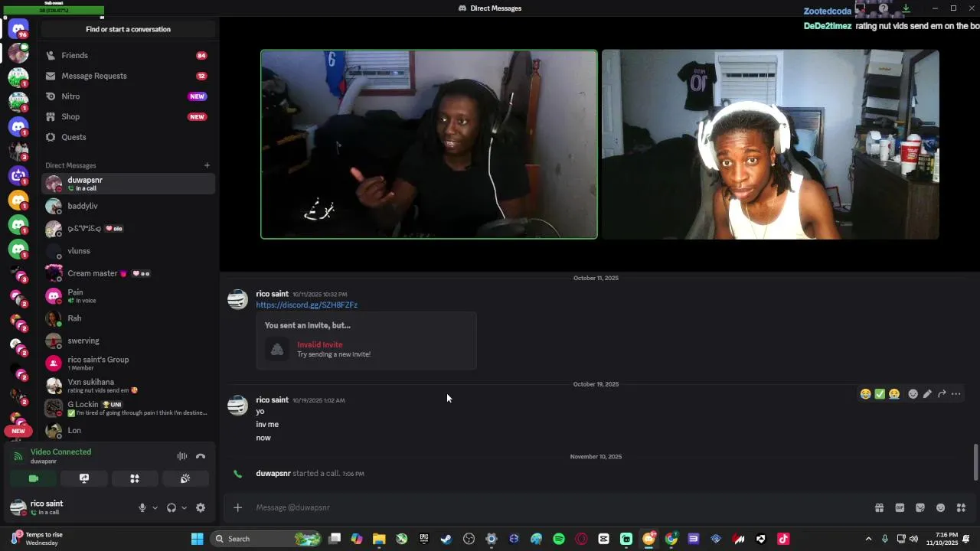Open the Windows Start menu
The height and width of the screenshot is (551, 980).
click(x=197, y=539)
